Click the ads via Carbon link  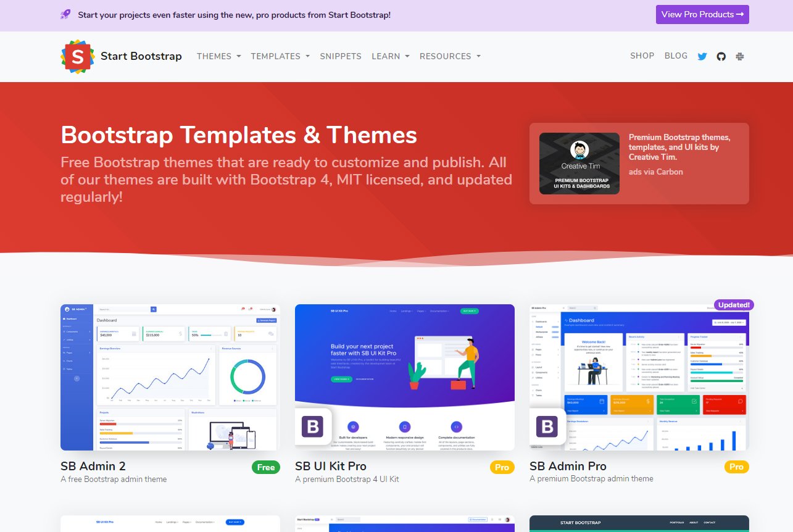click(x=656, y=172)
